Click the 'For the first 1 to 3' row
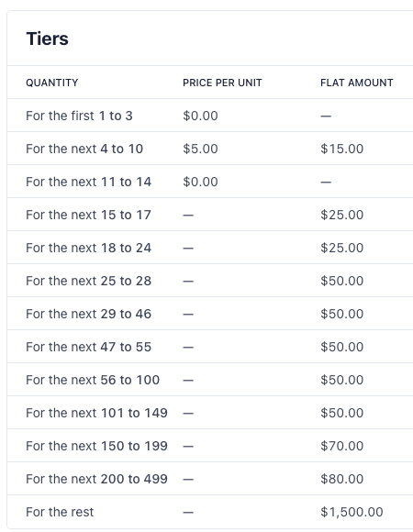Image resolution: width=413 pixels, height=532 pixels. (x=210, y=116)
